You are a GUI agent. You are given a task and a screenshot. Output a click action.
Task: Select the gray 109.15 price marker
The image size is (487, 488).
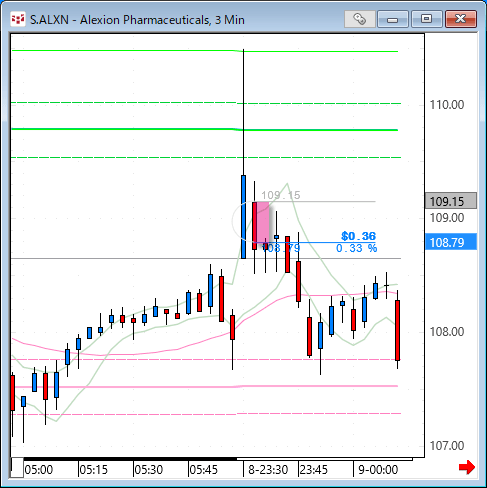(451, 201)
